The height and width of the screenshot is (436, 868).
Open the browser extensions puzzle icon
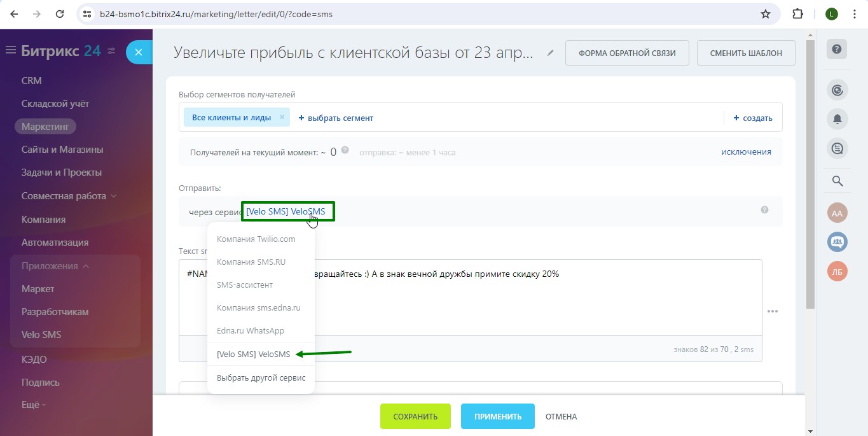click(797, 14)
